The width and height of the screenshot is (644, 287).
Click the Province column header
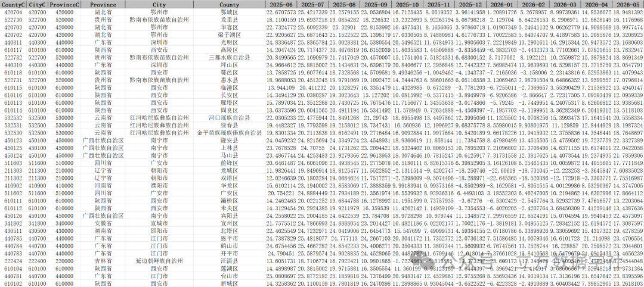[103, 5]
